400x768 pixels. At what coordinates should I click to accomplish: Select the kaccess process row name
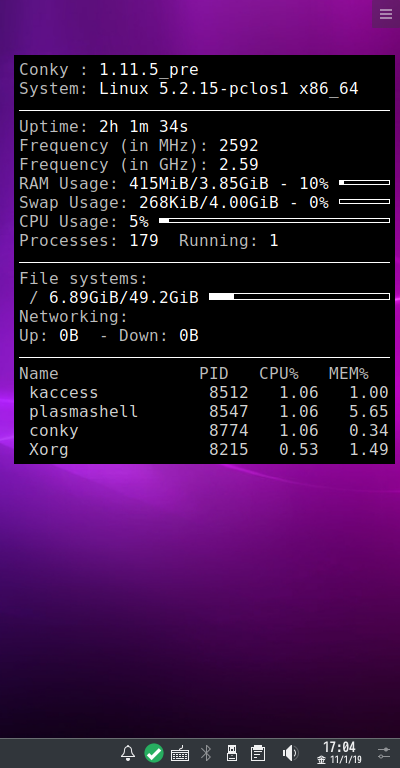[x=64, y=393]
